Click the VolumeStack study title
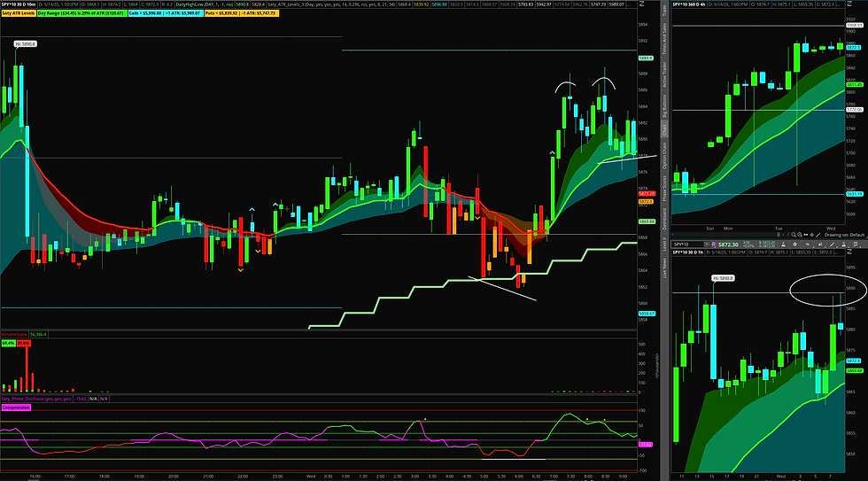This screenshot has width=868, height=481. point(14,334)
